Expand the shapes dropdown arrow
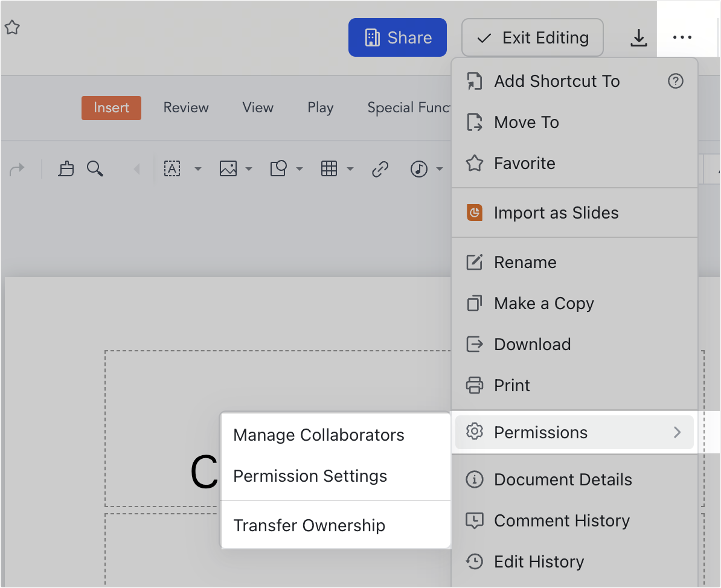This screenshot has height=588, width=721. coord(300,169)
